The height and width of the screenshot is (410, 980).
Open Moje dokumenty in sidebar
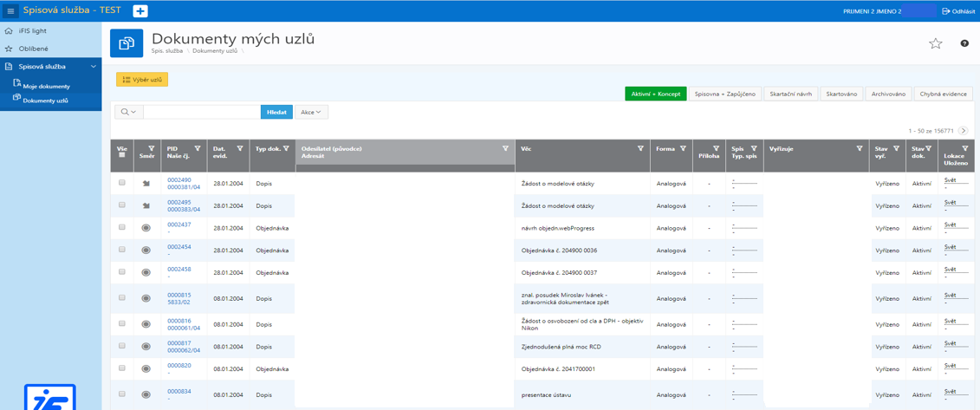click(x=46, y=87)
